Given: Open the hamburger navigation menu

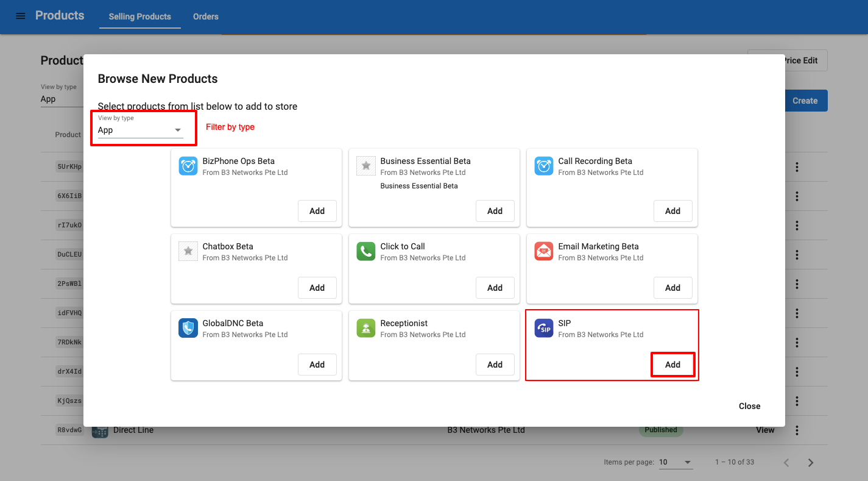Looking at the screenshot, I should pyautogui.click(x=21, y=16).
